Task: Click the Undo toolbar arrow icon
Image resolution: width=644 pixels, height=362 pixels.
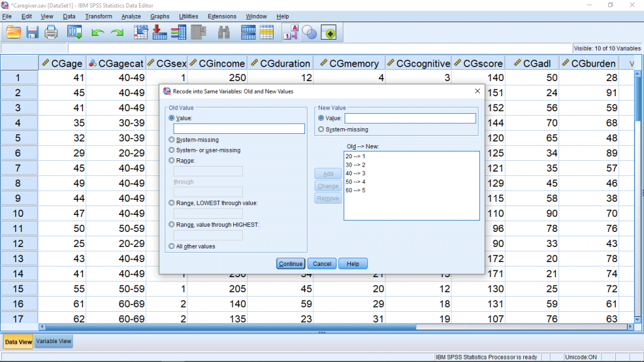Action: point(97,32)
